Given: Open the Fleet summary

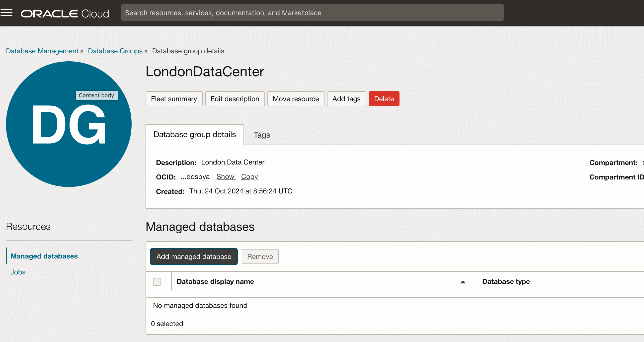Looking at the screenshot, I should click(174, 99).
